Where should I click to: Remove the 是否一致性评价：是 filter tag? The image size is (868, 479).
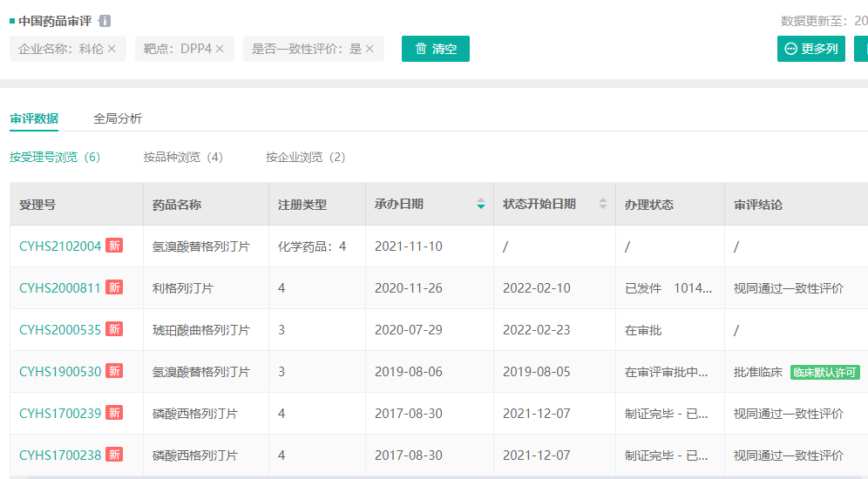tap(370, 49)
